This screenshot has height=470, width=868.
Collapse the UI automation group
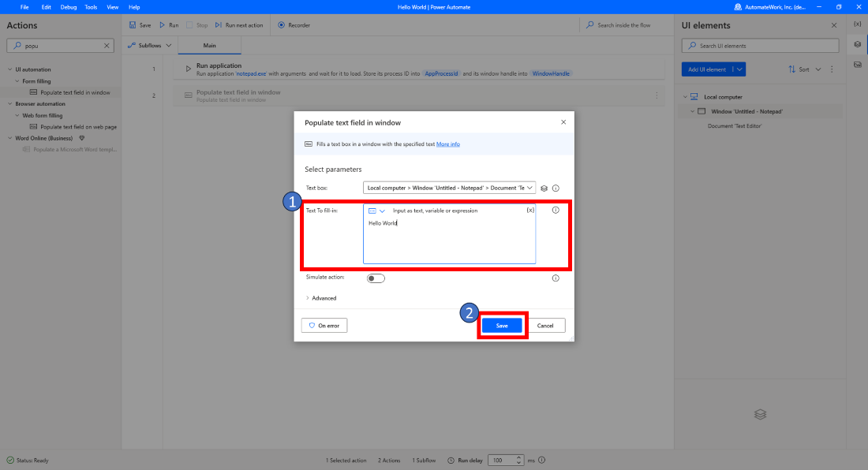pyautogui.click(x=10, y=69)
